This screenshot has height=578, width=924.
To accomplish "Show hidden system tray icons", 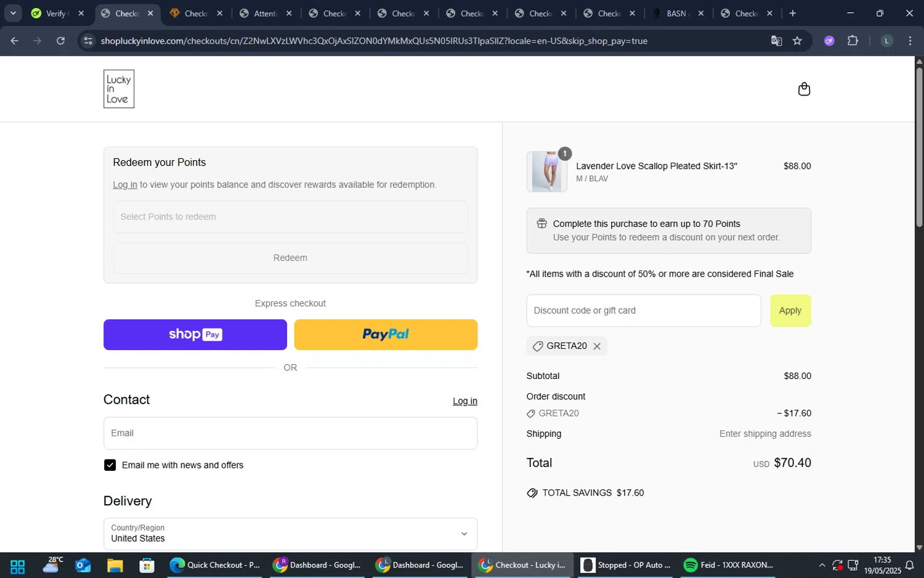I will click(822, 565).
